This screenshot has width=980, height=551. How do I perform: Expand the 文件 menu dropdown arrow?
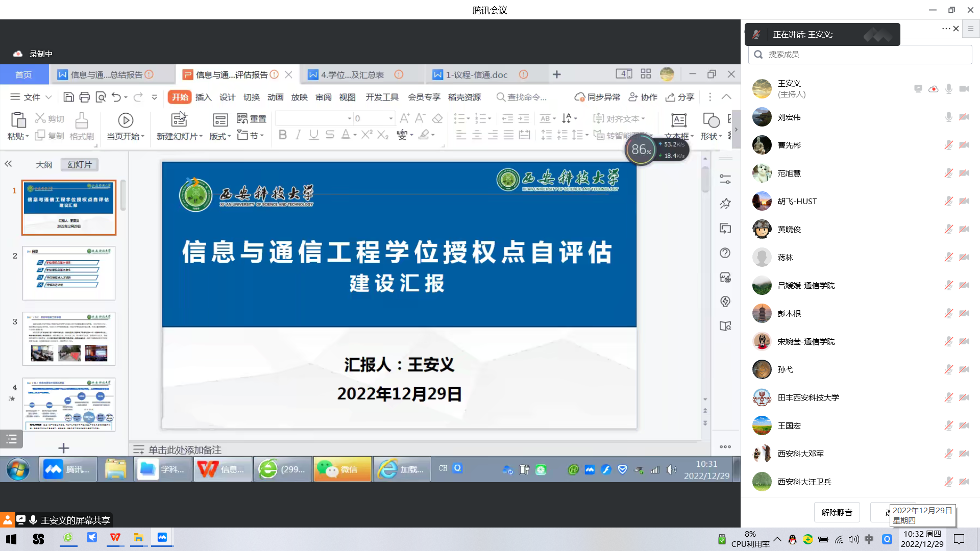[x=48, y=97]
